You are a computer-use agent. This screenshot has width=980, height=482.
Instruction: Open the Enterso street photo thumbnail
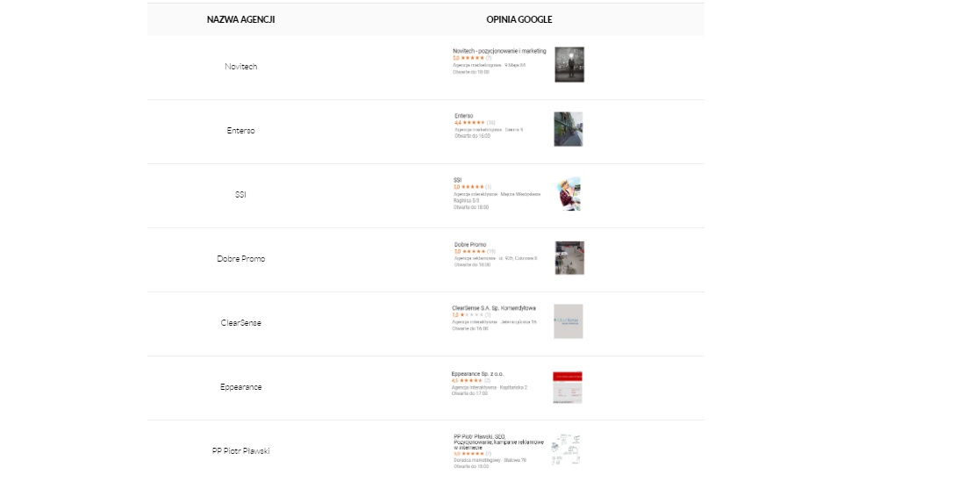[x=569, y=129]
